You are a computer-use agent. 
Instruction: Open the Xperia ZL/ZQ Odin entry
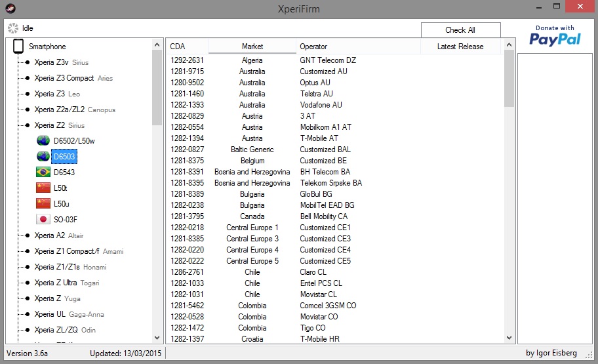coord(65,330)
